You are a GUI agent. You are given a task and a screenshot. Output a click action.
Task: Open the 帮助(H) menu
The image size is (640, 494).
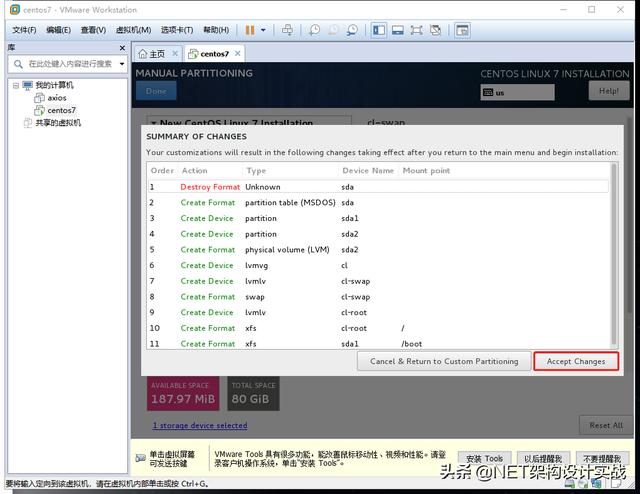coord(216,30)
